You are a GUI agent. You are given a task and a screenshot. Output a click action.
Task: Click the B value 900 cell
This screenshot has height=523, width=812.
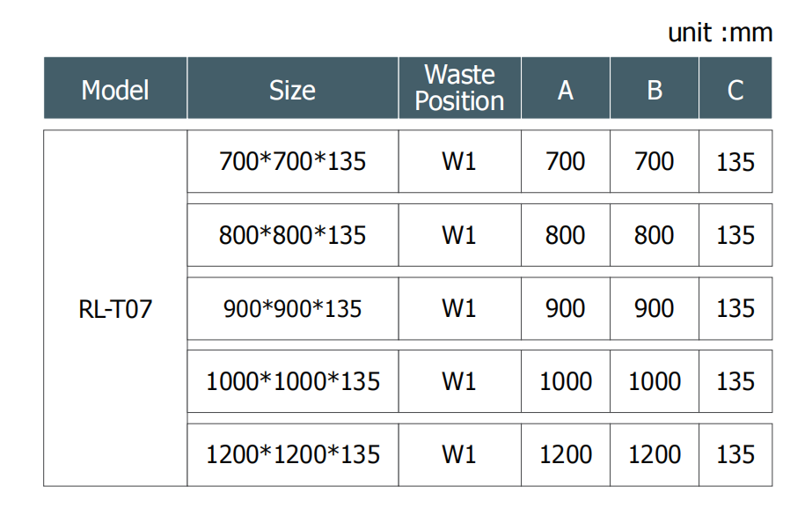point(655,308)
